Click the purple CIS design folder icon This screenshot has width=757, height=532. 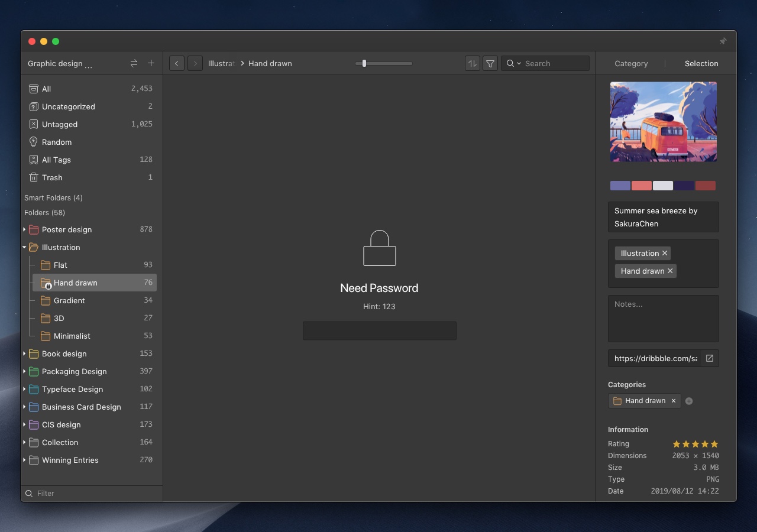[x=34, y=424]
